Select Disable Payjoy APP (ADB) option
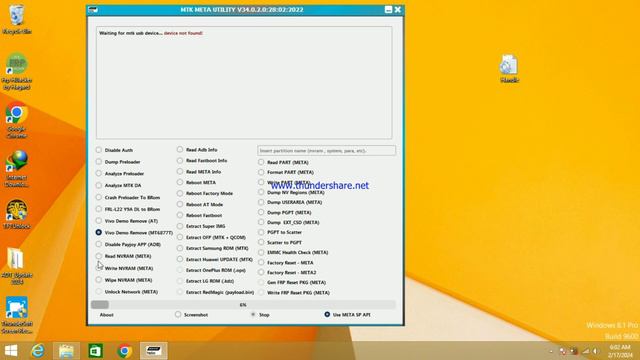This screenshot has height=360, width=640. point(129,244)
